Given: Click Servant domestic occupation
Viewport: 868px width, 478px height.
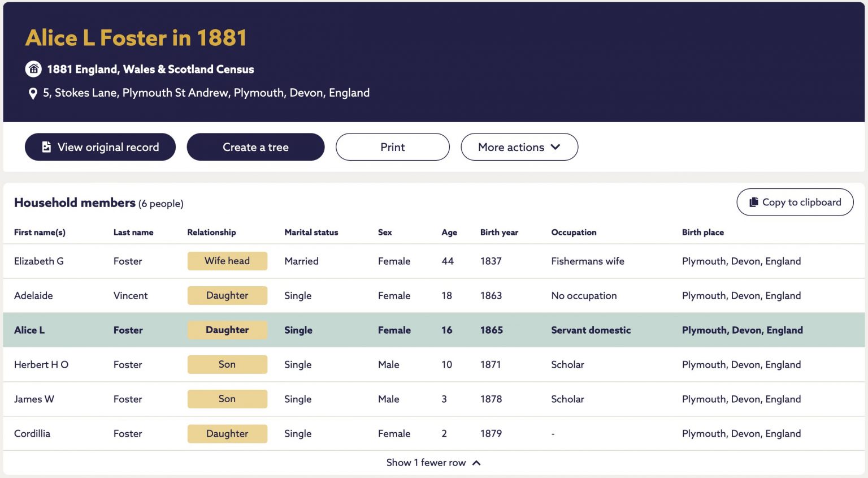Looking at the screenshot, I should tap(591, 330).
